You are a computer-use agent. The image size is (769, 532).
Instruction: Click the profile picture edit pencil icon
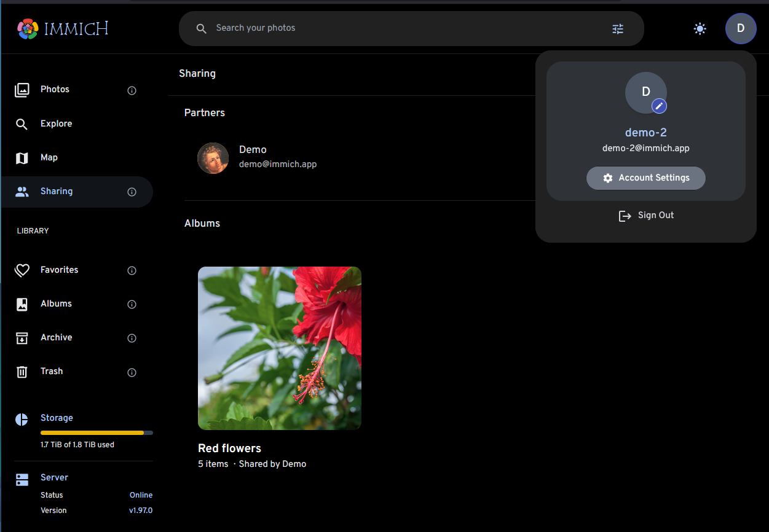click(659, 106)
